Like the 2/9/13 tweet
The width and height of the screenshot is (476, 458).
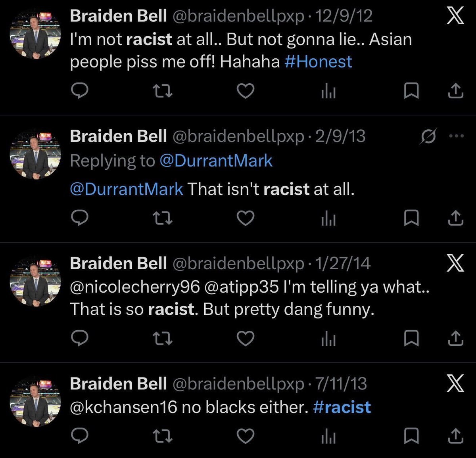click(x=246, y=218)
